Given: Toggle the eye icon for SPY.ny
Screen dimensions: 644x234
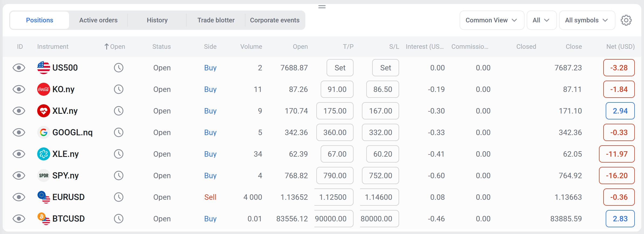Looking at the screenshot, I should (x=19, y=175).
